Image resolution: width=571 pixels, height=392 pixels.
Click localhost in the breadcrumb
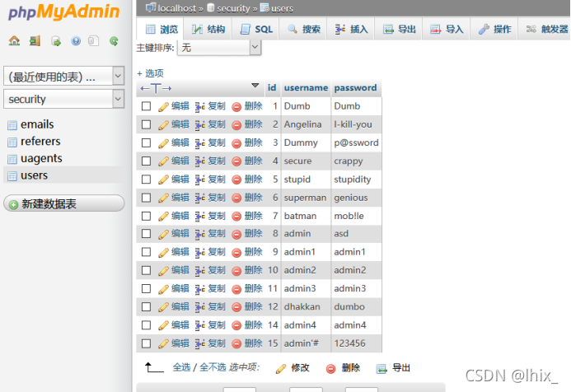tap(176, 8)
